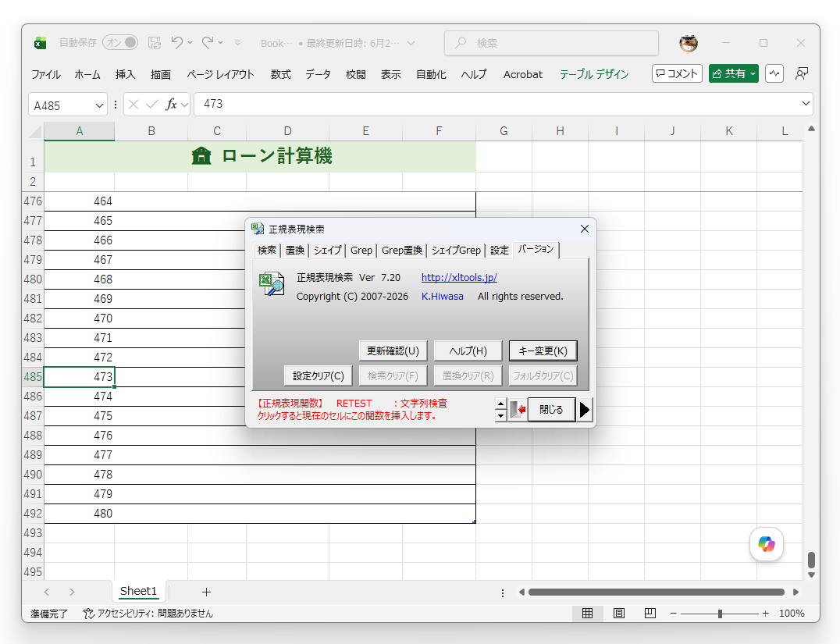
Task: Add a new sheet
Action: [x=206, y=592]
